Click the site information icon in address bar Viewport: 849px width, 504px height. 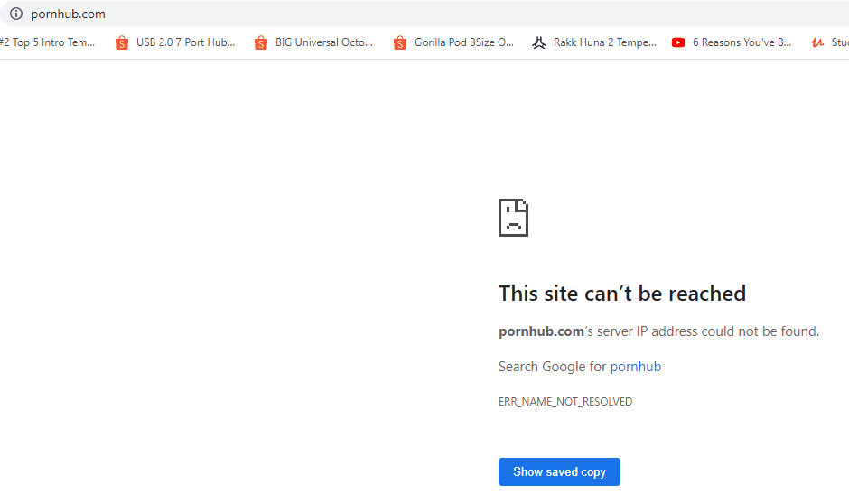click(x=16, y=14)
